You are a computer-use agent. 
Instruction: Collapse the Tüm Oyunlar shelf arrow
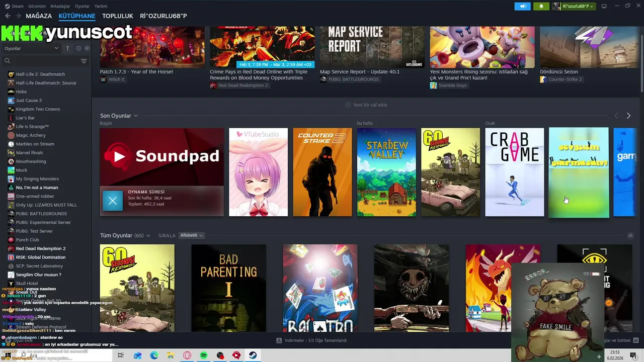click(630, 235)
